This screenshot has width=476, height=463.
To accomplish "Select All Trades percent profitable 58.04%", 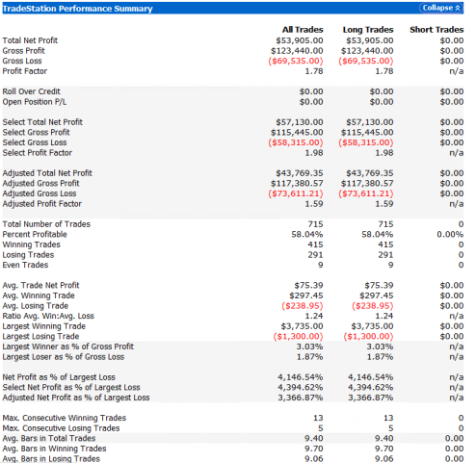I will (307, 234).
